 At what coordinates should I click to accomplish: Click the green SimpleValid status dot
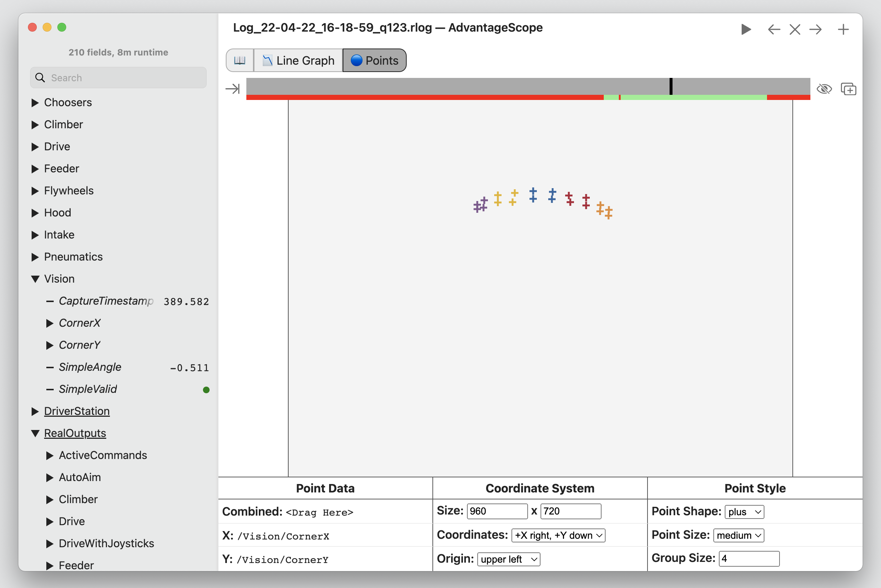tap(206, 390)
